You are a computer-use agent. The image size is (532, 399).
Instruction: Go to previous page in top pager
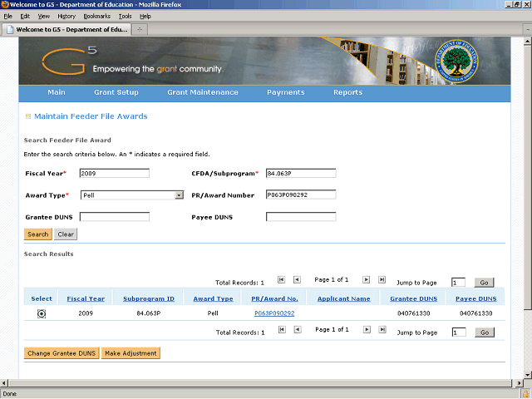pos(297,279)
